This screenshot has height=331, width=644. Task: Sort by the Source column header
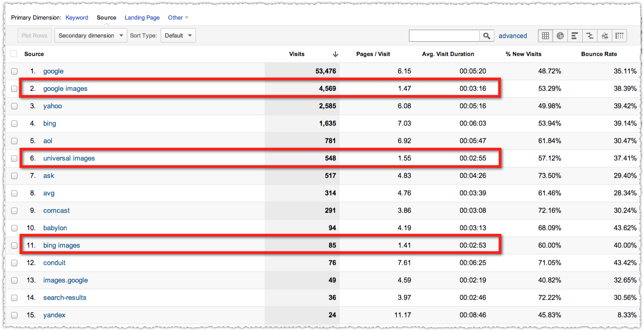click(x=34, y=54)
